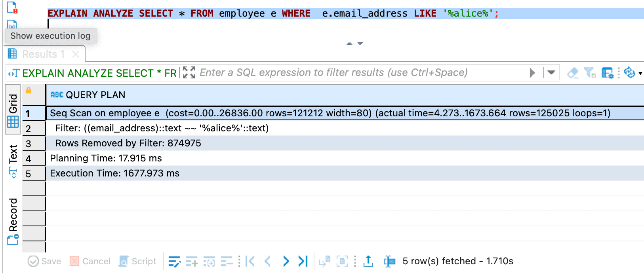Click the Script generation button
Screen dimensions: 644x273
click(137, 261)
